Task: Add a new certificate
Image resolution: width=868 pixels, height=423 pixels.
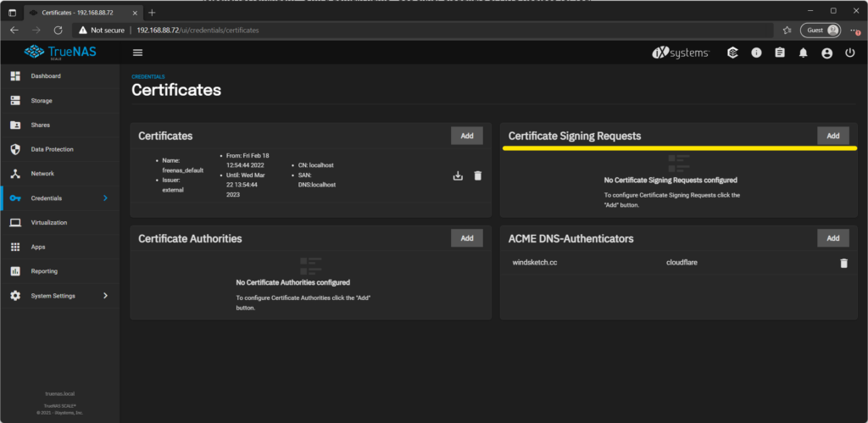Action: click(x=467, y=136)
